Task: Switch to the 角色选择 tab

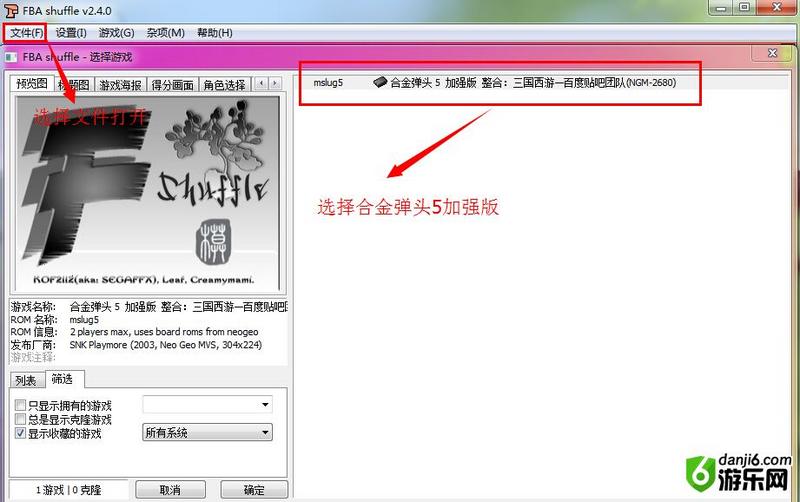Action: click(x=224, y=85)
